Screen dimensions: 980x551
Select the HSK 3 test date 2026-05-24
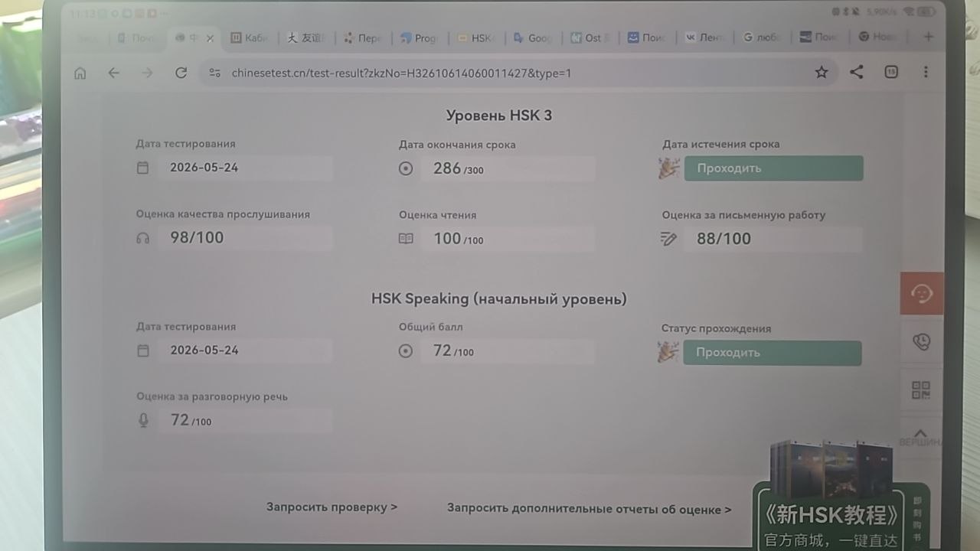pyautogui.click(x=204, y=168)
